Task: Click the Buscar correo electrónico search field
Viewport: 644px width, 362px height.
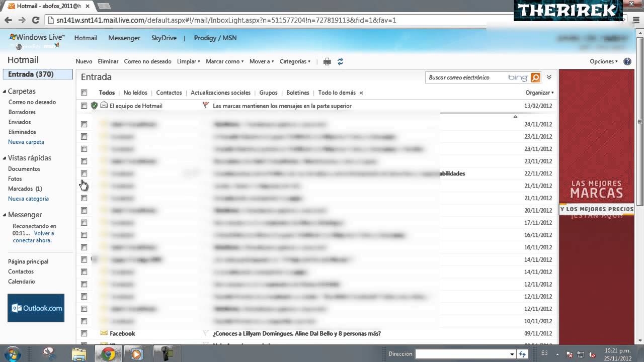Action: tap(465, 77)
